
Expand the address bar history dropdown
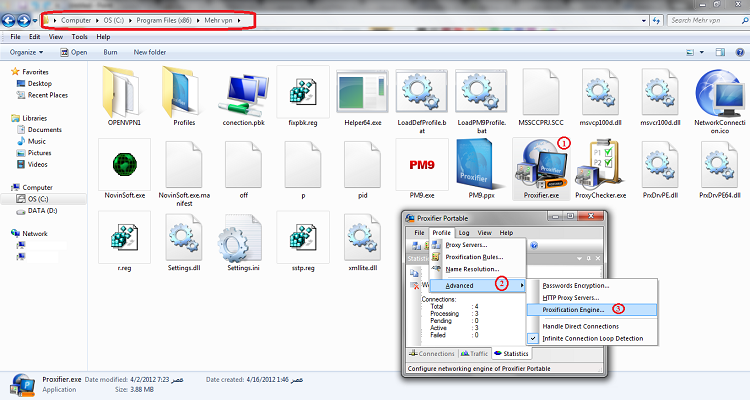point(644,21)
